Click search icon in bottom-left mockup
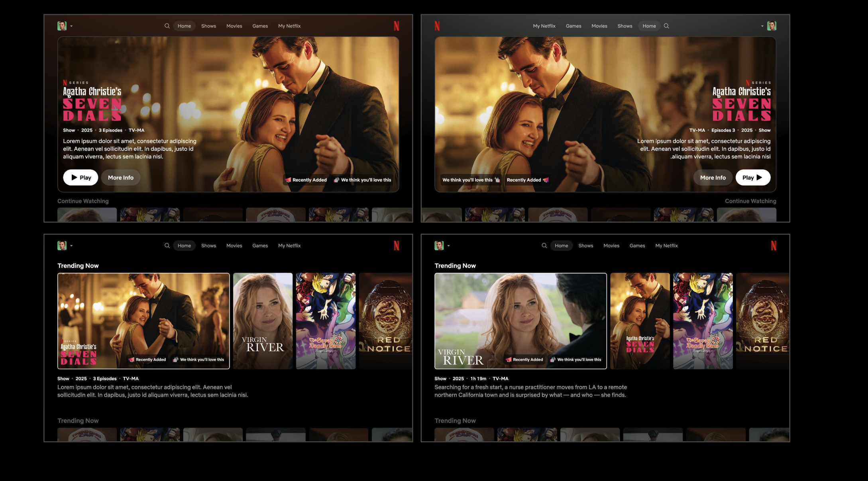This screenshot has width=868, height=481. 167,246
